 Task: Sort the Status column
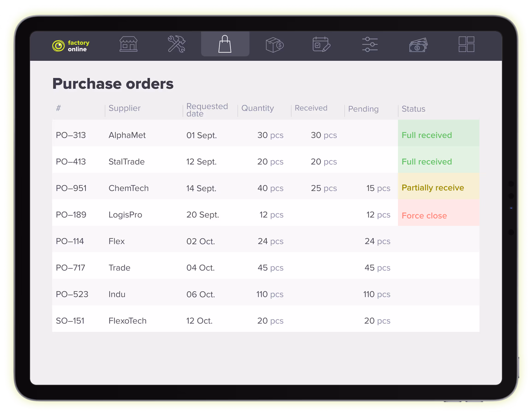click(x=413, y=109)
